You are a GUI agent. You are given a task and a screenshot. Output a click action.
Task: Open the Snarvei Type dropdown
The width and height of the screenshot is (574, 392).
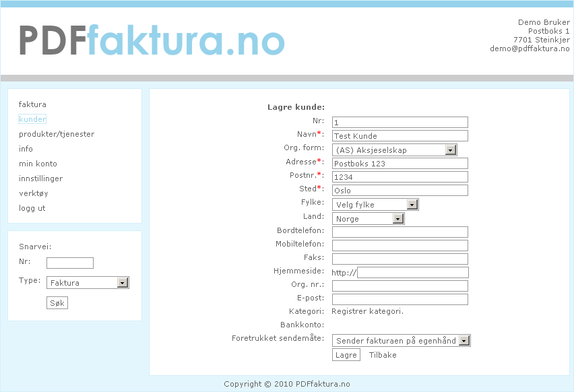tap(88, 283)
